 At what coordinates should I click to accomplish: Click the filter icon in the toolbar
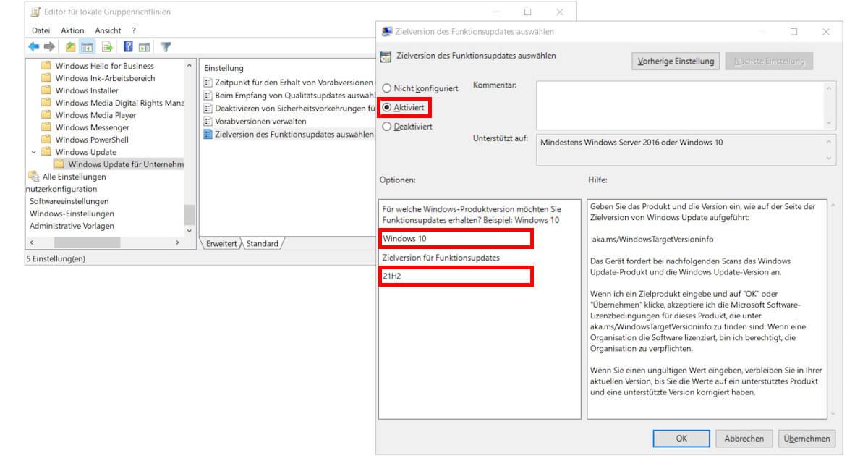(x=166, y=46)
